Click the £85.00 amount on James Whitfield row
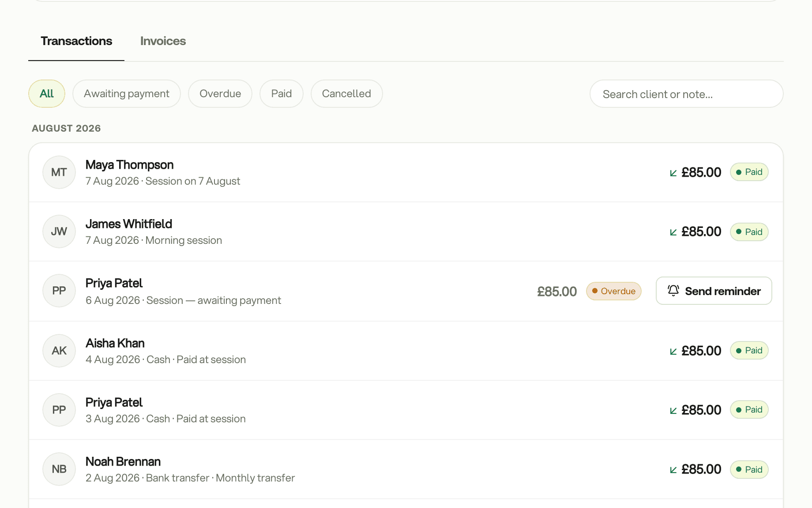812x508 pixels. point(701,231)
